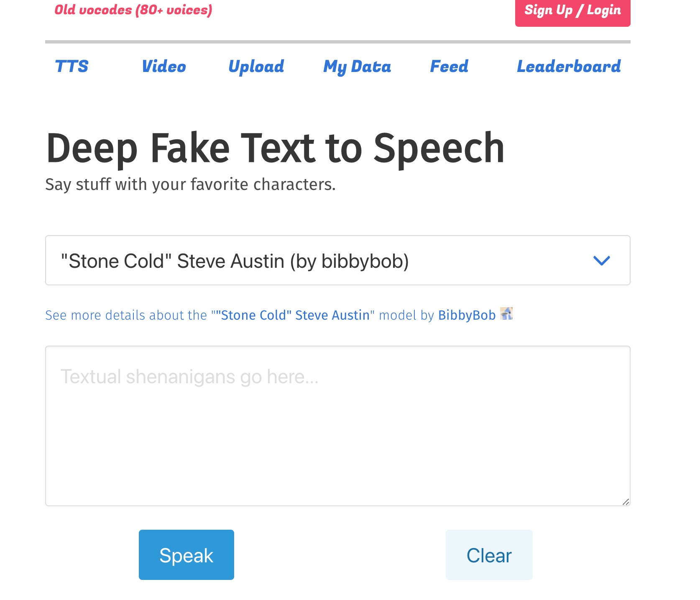
Task: Open the My Data section
Action: coord(357,67)
